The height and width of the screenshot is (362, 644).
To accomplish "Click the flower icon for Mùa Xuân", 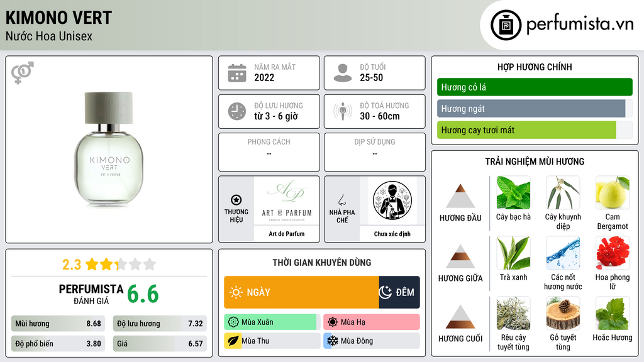I will tap(233, 322).
